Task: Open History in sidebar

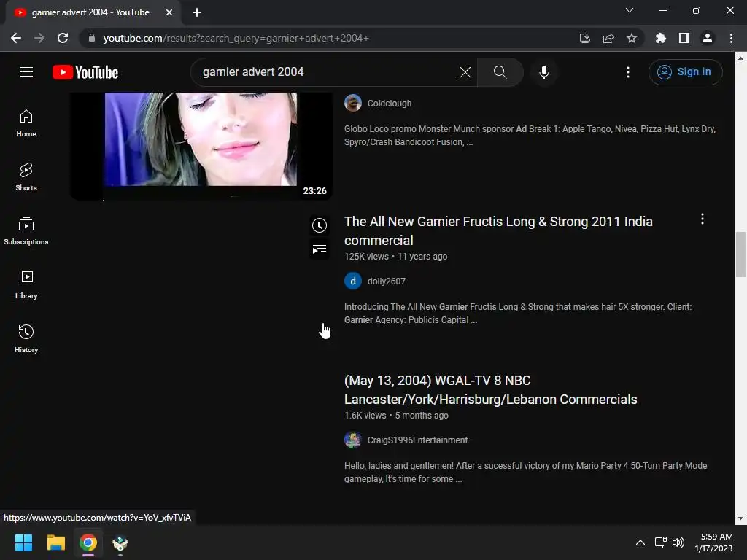Action: point(26,338)
